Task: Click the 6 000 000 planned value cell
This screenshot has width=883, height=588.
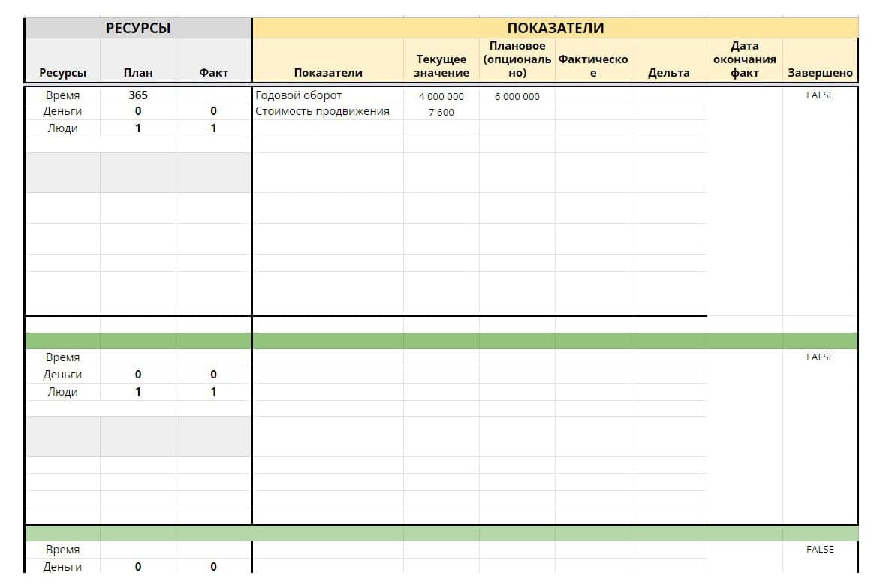Action: pos(517,96)
